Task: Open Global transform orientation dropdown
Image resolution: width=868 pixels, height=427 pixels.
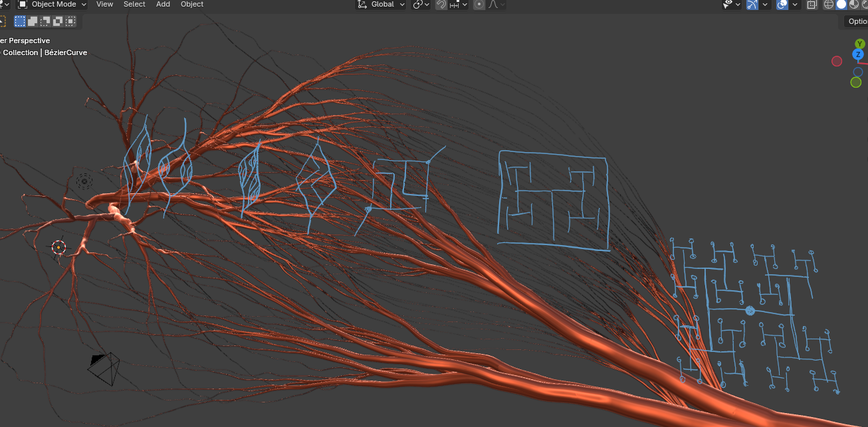Action: (x=381, y=5)
